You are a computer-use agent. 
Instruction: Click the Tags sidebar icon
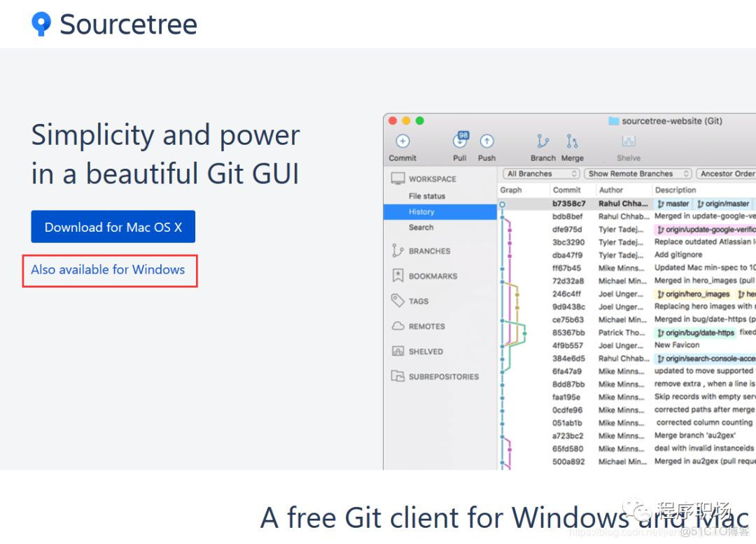click(398, 300)
